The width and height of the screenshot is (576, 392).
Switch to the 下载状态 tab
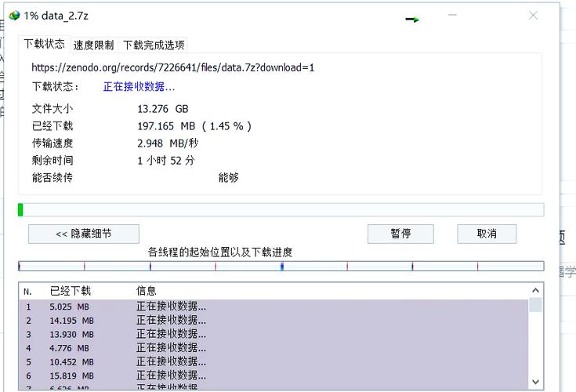click(44, 44)
